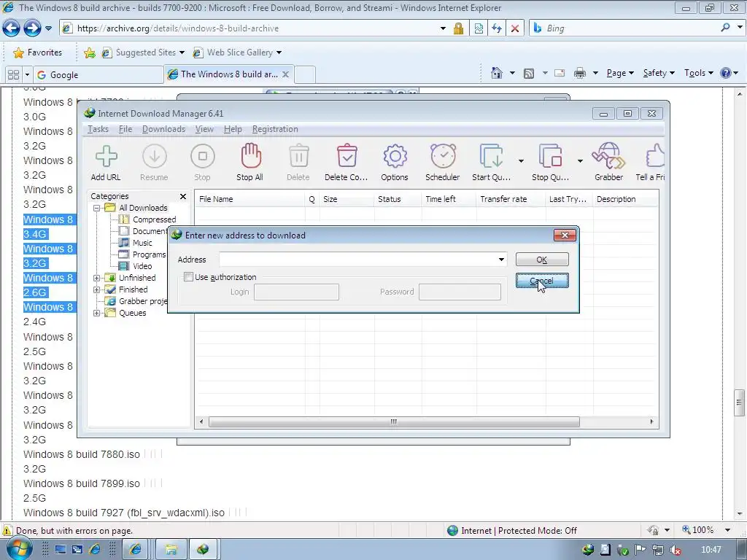This screenshot has height=560, width=747.
Task: Open the IDM Registration menu
Action: click(x=275, y=129)
